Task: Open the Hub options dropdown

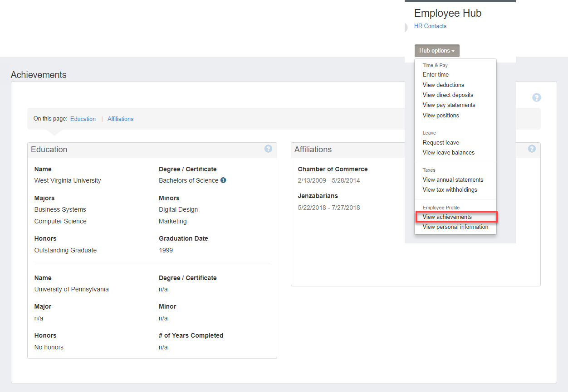Action: tap(436, 51)
